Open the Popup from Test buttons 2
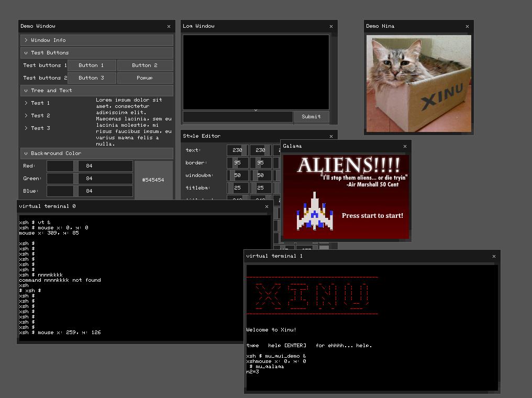Viewport: 532px width, 398px height. tap(145, 78)
